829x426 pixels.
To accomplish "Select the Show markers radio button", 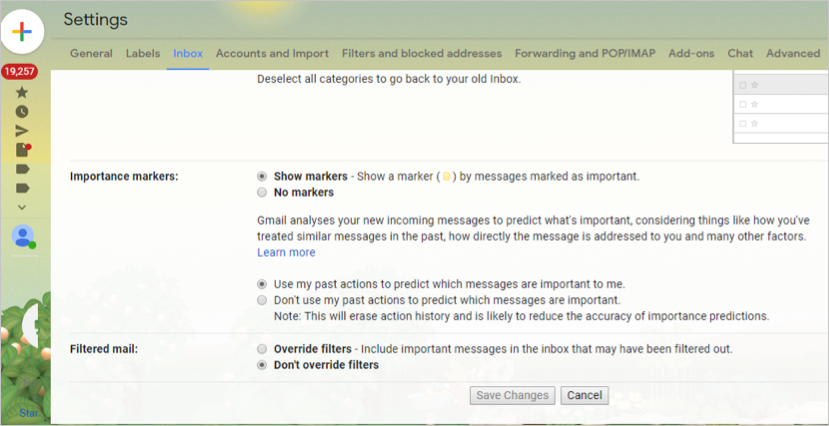I will click(x=262, y=176).
